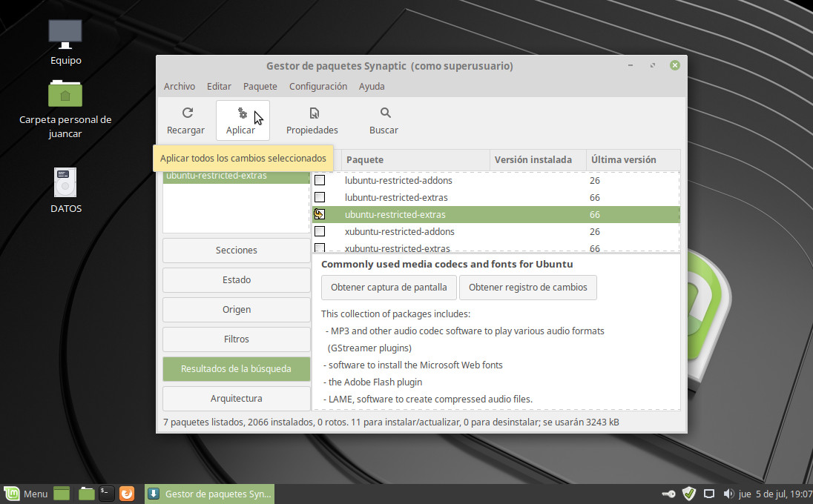This screenshot has height=504, width=813.
Task: Click the Recargar toolbar icon
Action: pyautogui.click(x=186, y=113)
